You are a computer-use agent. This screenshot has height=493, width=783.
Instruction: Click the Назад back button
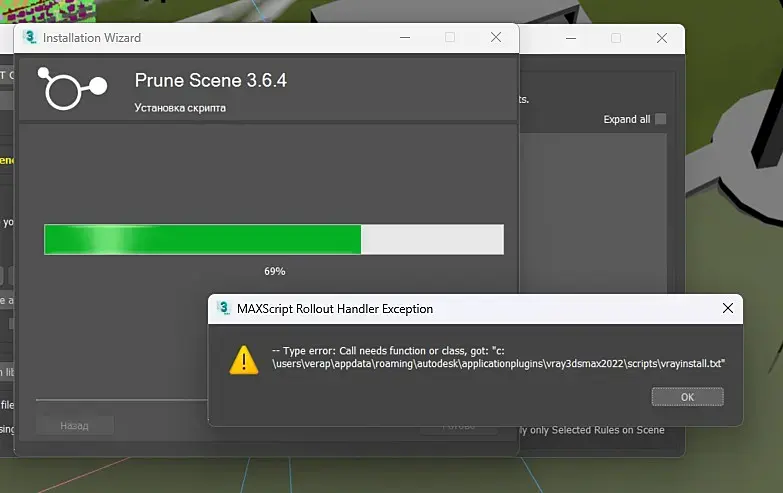coord(74,426)
